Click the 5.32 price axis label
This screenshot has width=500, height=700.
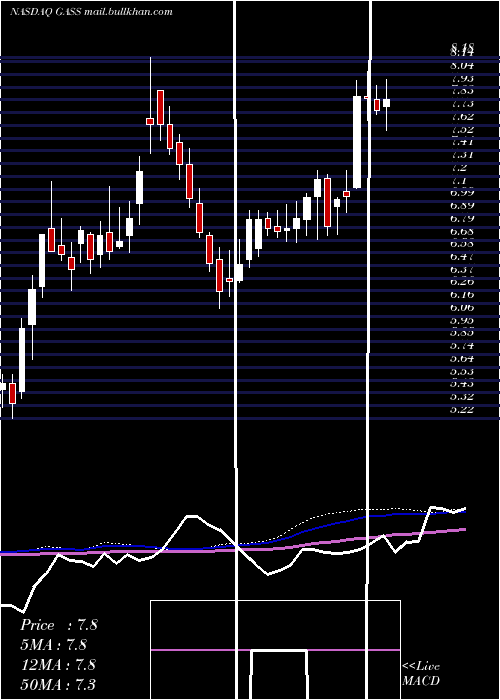pos(462,397)
